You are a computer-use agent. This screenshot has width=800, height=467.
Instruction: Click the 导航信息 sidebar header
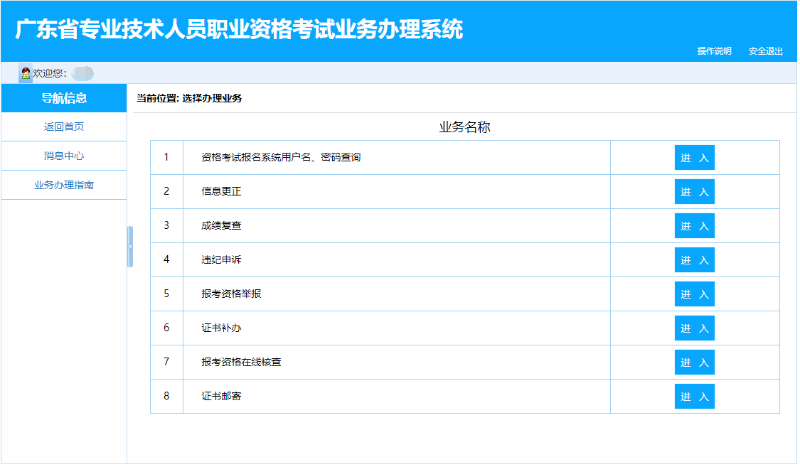pyautogui.click(x=64, y=99)
